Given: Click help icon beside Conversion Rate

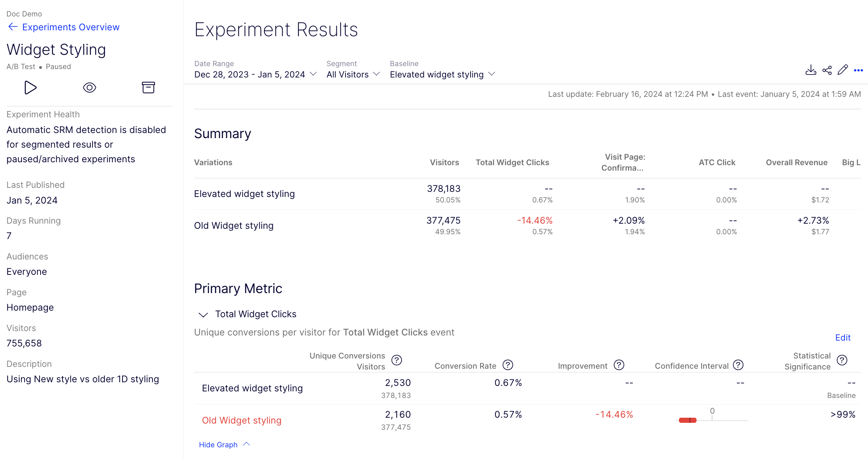Looking at the screenshot, I should pos(508,365).
